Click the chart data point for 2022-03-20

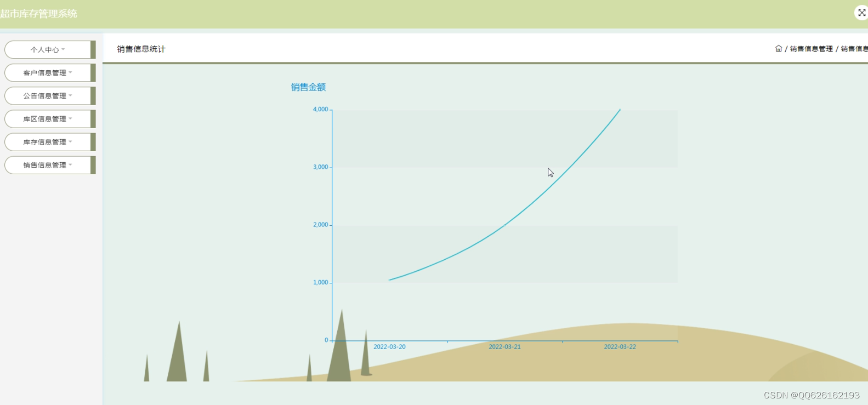(389, 280)
